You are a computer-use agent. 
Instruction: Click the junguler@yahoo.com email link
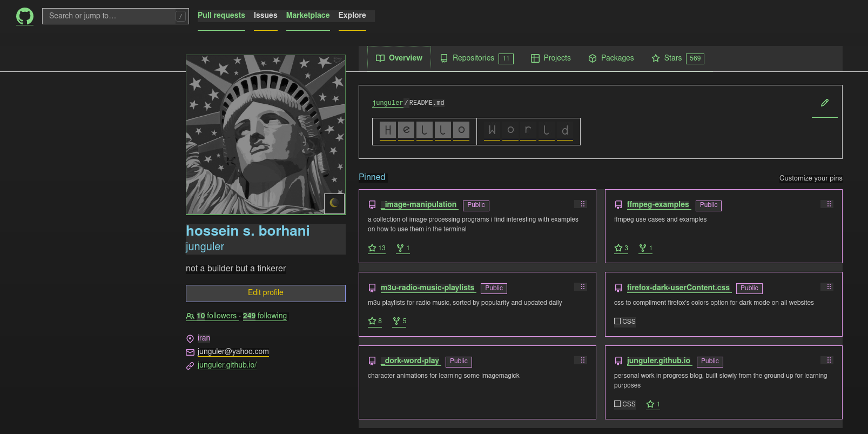pyautogui.click(x=233, y=351)
